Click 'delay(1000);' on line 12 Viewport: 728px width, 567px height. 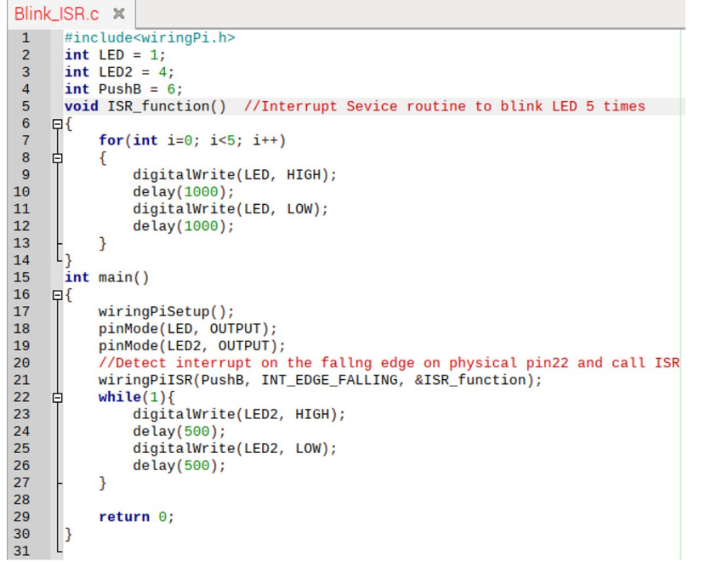coord(184,226)
